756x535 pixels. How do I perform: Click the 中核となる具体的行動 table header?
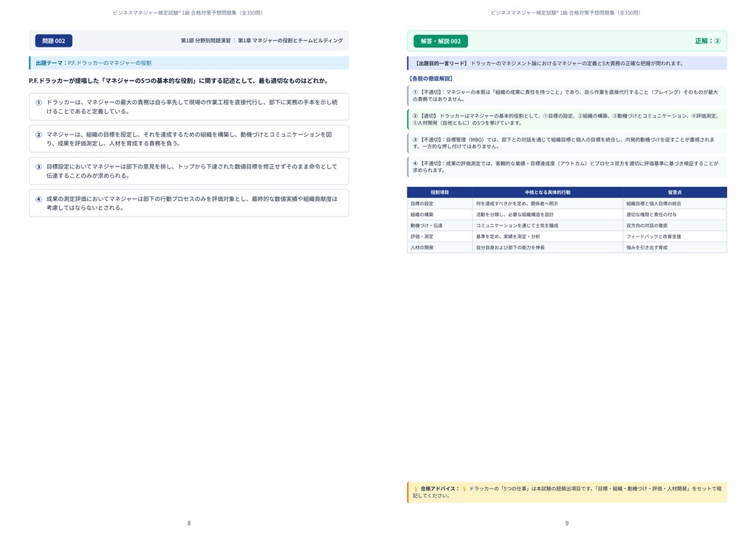tap(548, 192)
